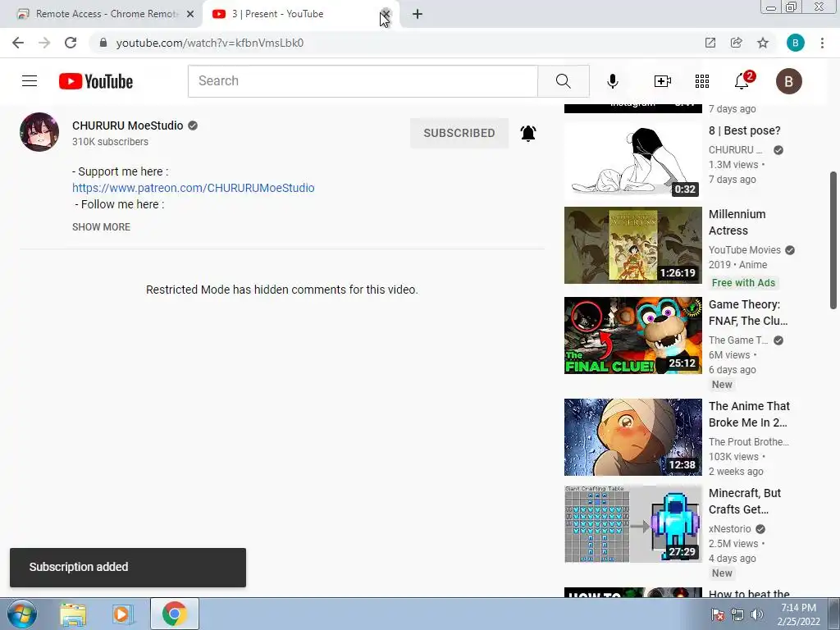Click xNestorio channel name

(729, 529)
